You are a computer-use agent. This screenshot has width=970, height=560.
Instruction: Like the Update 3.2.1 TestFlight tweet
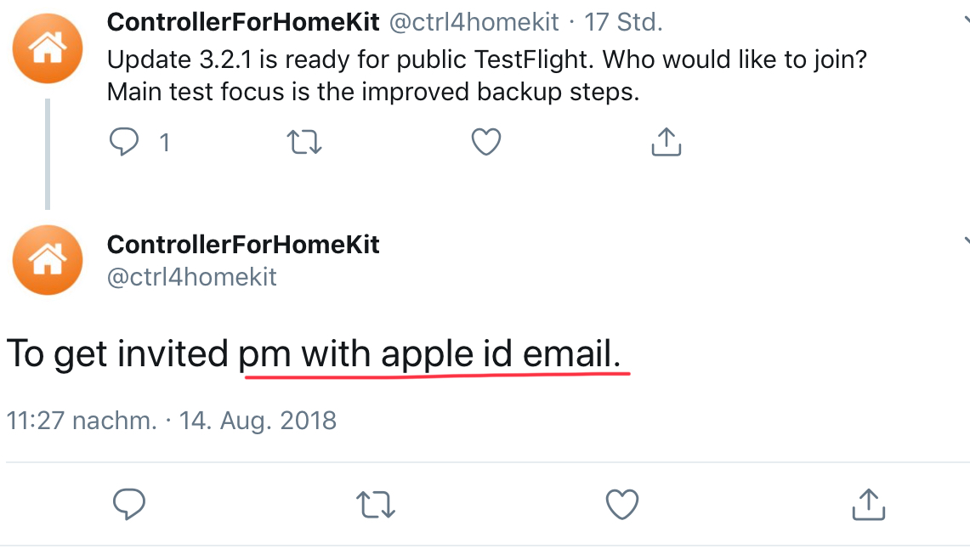485,142
